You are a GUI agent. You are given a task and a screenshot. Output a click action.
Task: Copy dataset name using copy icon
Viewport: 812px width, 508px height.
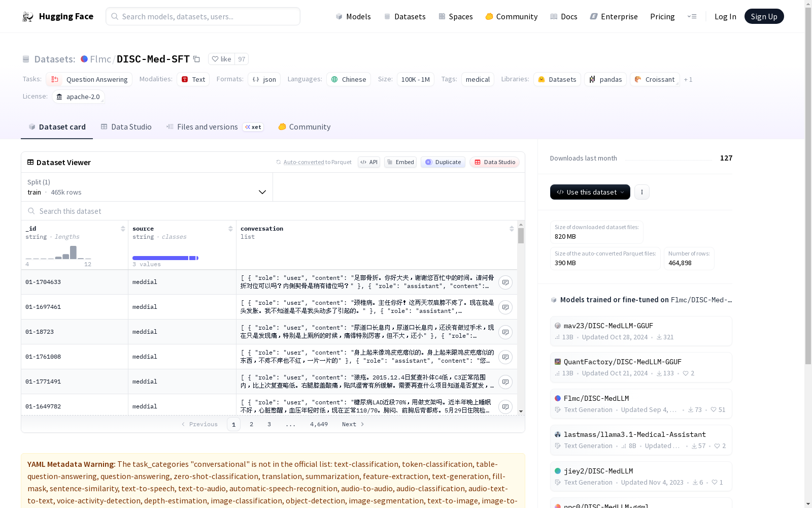pyautogui.click(x=196, y=59)
